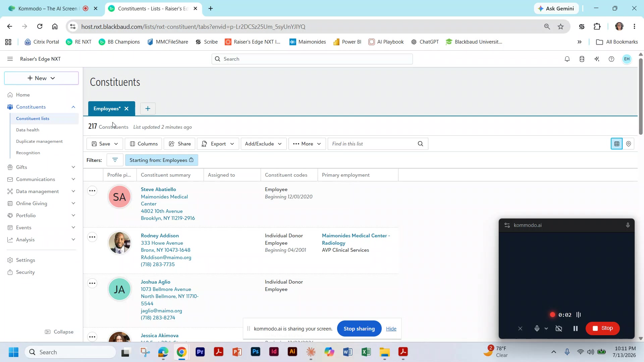Open Word from the taskbar
The image size is (644, 362).
click(x=347, y=352)
